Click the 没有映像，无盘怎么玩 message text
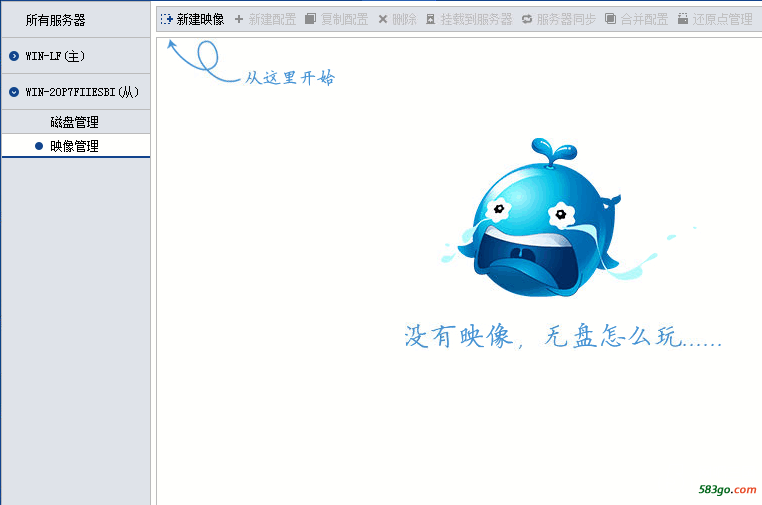Image resolution: width=762 pixels, height=505 pixels. click(562, 337)
